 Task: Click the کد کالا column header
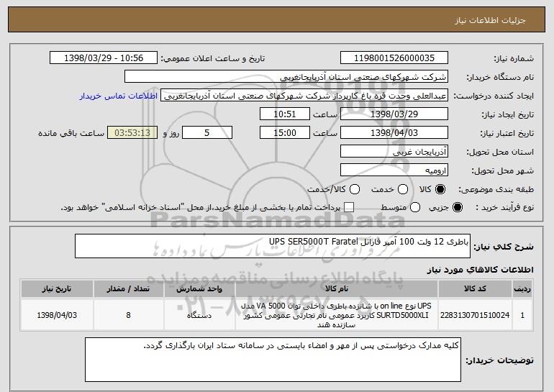(475, 289)
